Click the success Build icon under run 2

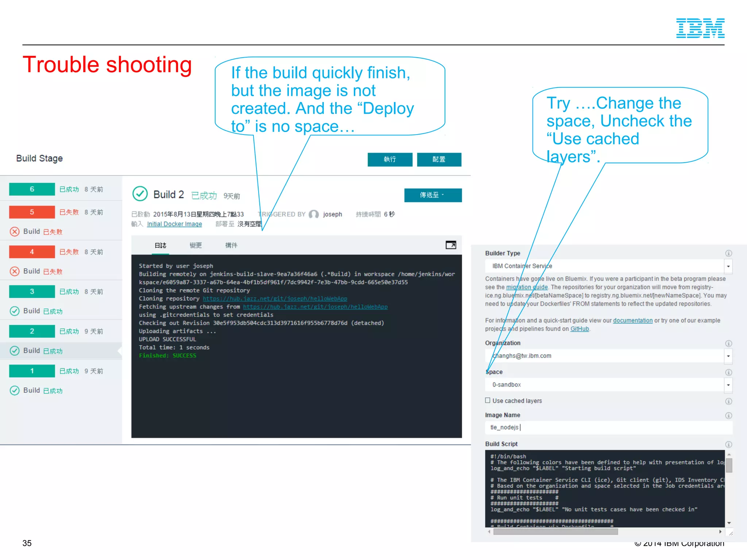[x=15, y=351]
